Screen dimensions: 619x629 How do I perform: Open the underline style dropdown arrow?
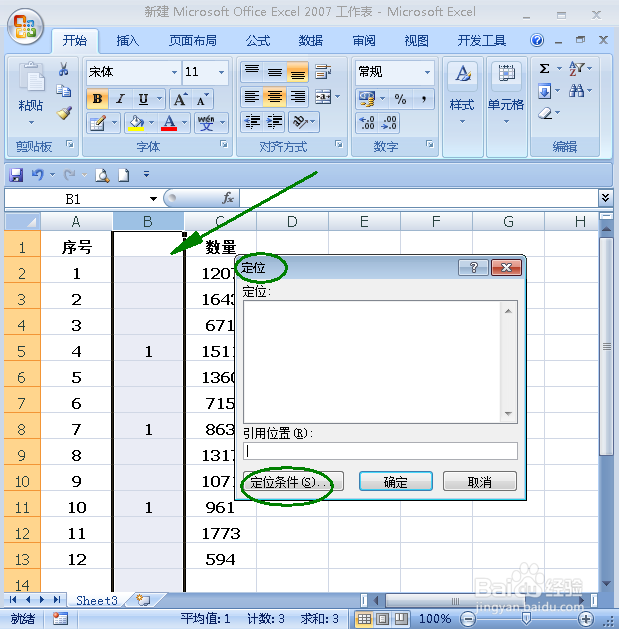pos(159,99)
